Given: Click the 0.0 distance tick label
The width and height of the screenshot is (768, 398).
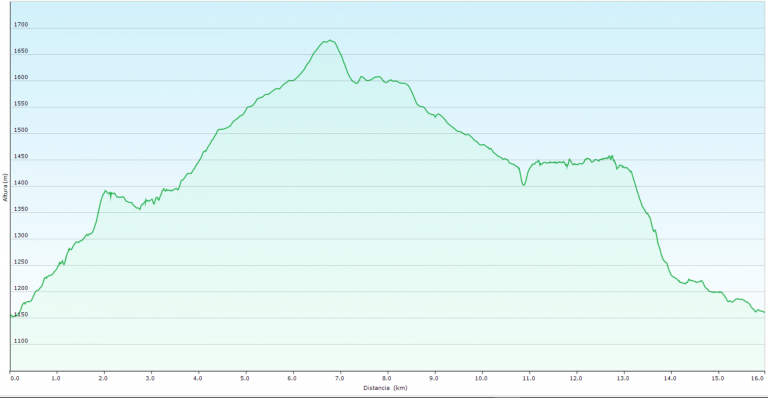Looking at the screenshot, I should (15, 378).
